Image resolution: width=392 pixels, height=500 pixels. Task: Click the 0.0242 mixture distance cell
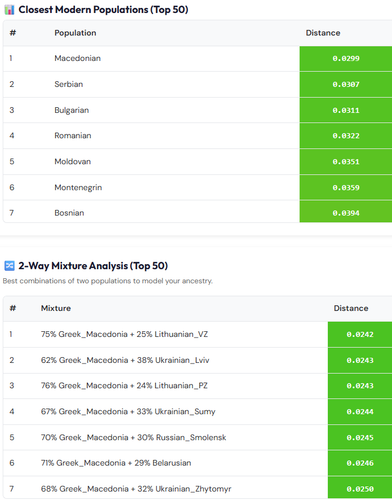click(x=360, y=334)
